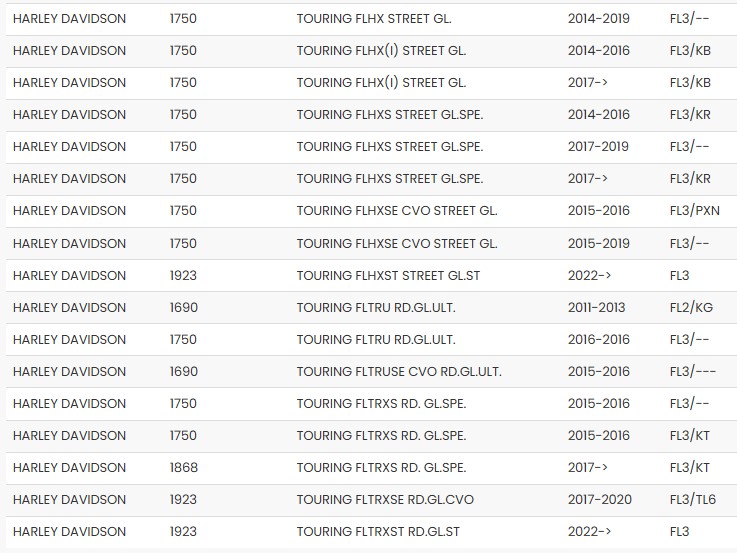This screenshot has width=737, height=553.
Task: Select the 2017-2019 year range
Action: pyautogui.click(x=598, y=147)
